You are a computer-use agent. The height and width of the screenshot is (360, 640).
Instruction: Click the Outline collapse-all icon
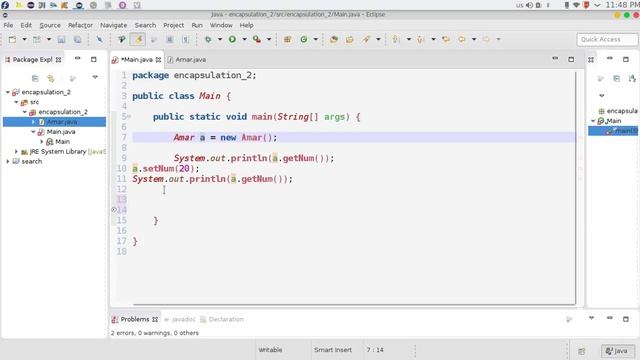616,78
